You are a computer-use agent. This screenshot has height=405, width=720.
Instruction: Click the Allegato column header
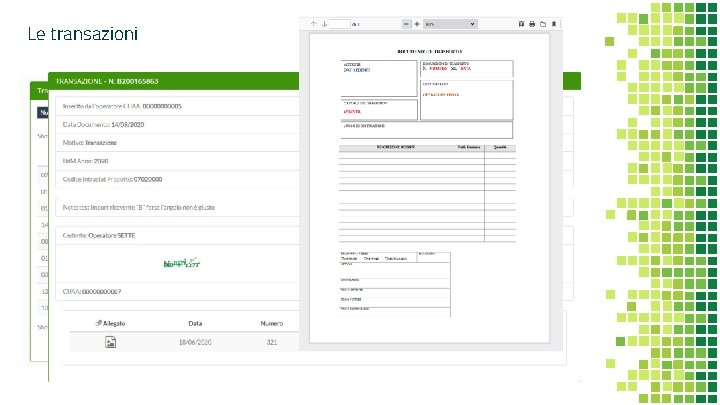(x=110, y=323)
